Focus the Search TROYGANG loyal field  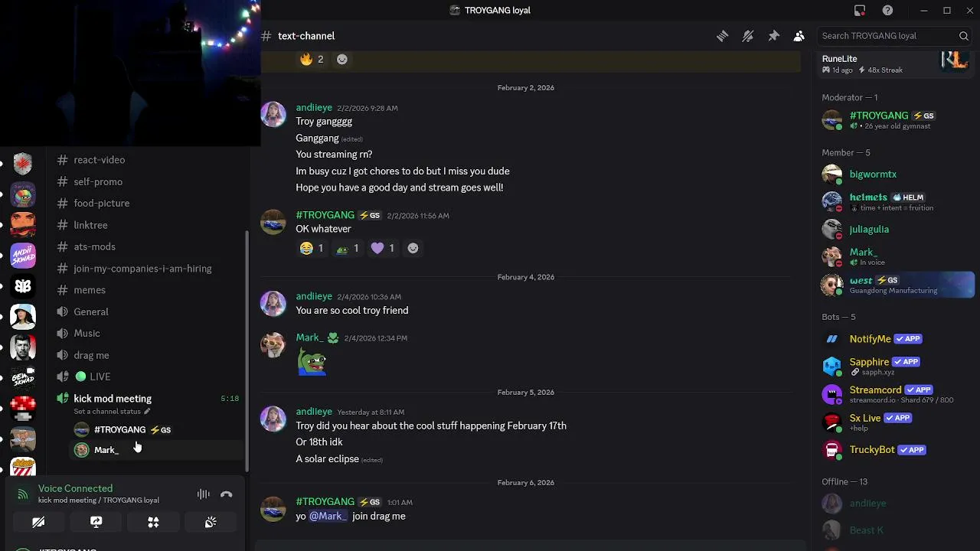point(888,36)
